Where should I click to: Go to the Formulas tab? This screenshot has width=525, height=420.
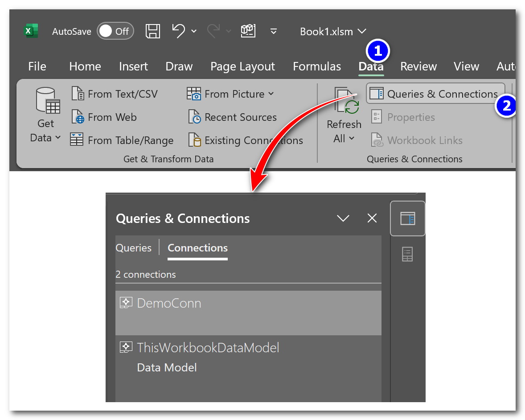pos(317,66)
